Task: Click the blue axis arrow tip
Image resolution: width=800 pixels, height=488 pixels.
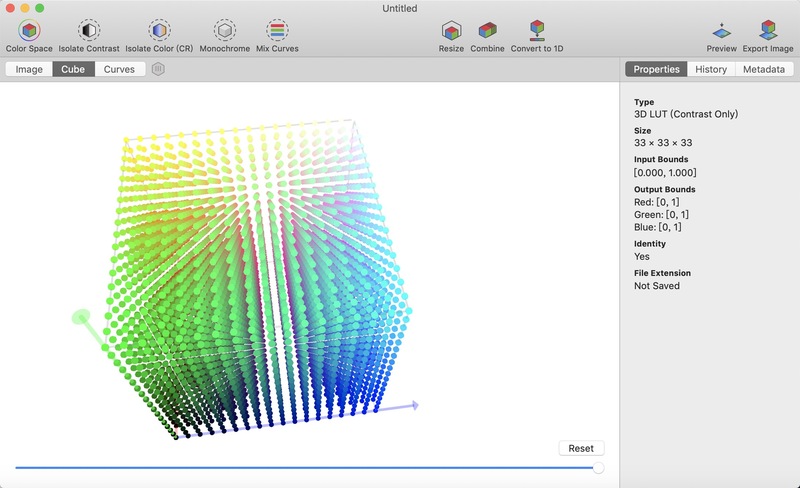Action: (415, 405)
